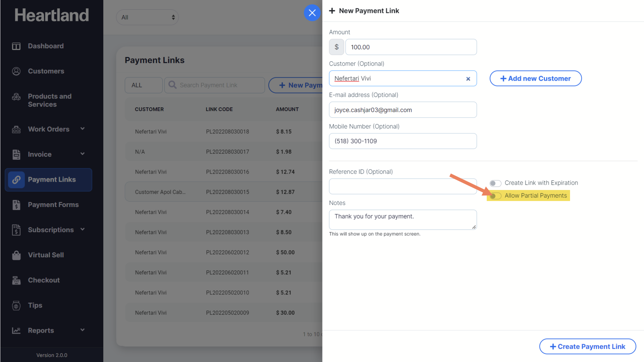Screen dimensions: 644x362
Task: Click the $ 50.00 amount cell
Action: pyautogui.click(x=285, y=252)
